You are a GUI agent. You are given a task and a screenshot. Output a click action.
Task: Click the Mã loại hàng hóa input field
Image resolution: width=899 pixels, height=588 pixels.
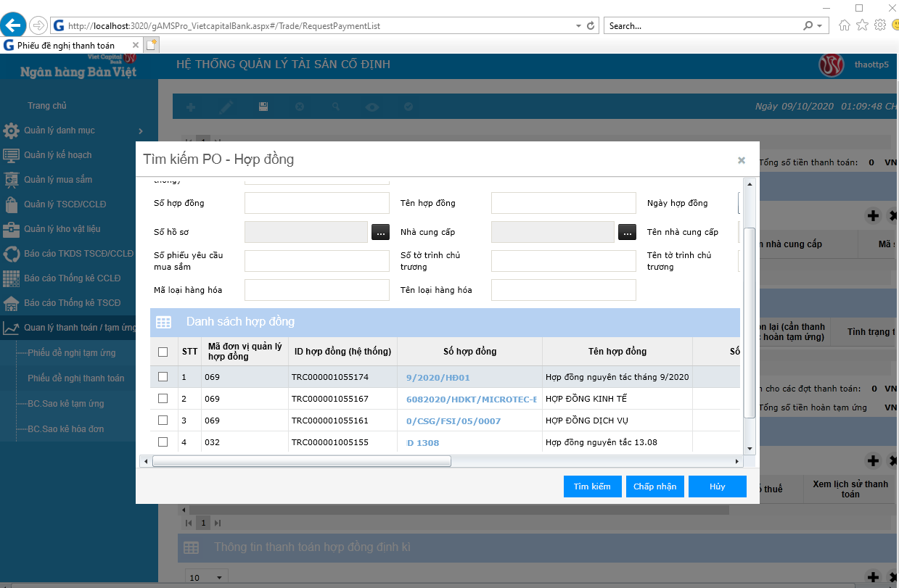coord(317,290)
